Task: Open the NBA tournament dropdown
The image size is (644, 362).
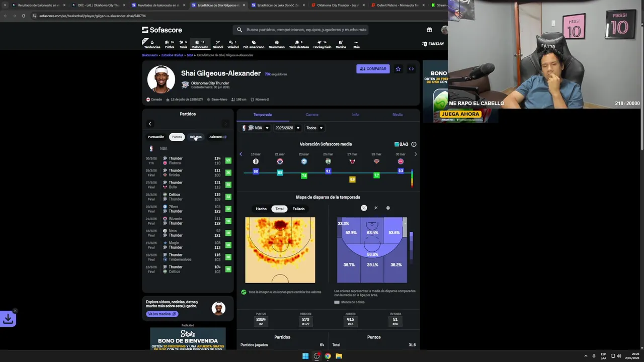Action: click(x=255, y=128)
